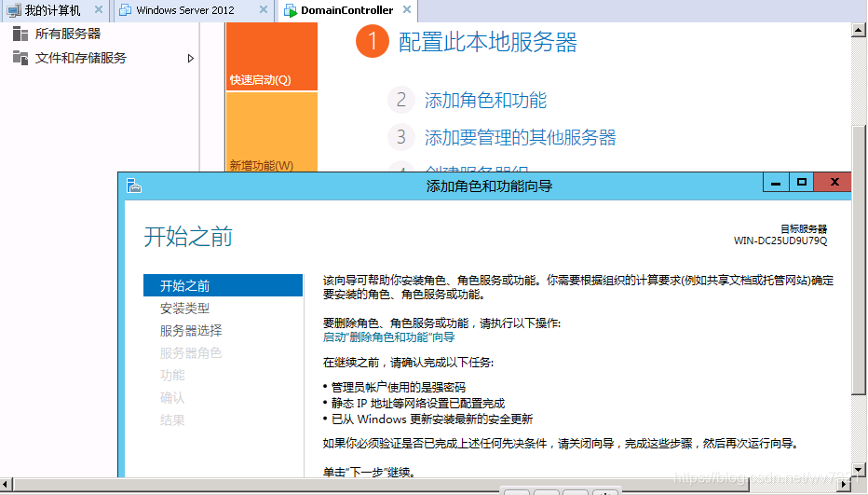Select the 快速启动(Q) tile
Viewport: 868px width, 495px height.
click(272, 57)
